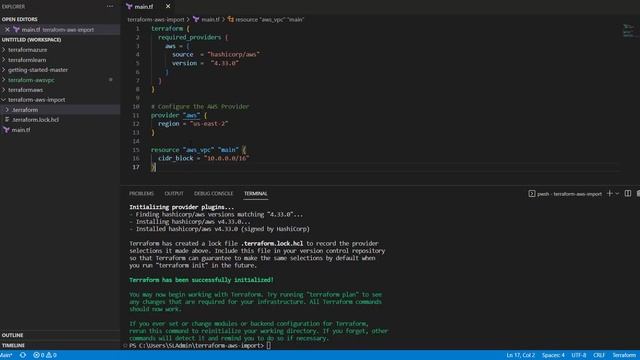640x360 pixels.
Task: Expand the terraform-awsvpc folder
Action: pos(31,80)
